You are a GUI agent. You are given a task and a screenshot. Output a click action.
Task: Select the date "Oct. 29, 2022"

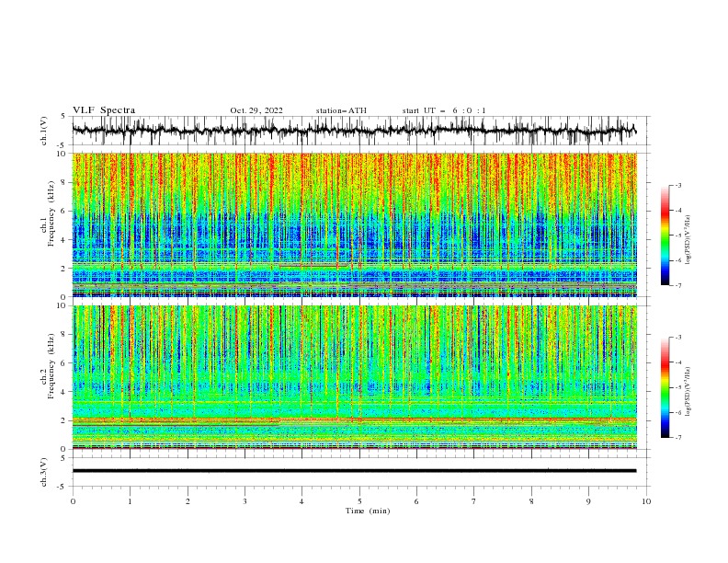256,110
